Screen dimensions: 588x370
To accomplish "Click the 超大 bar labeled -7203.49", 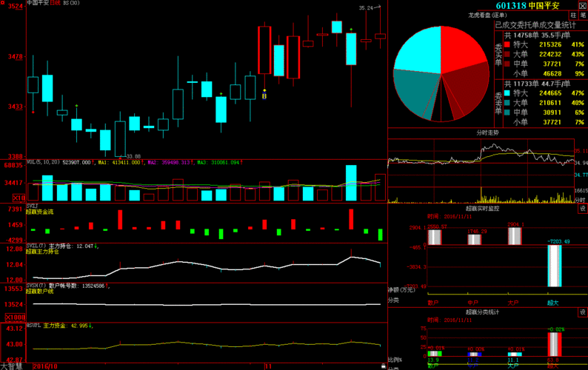I will [555, 266].
